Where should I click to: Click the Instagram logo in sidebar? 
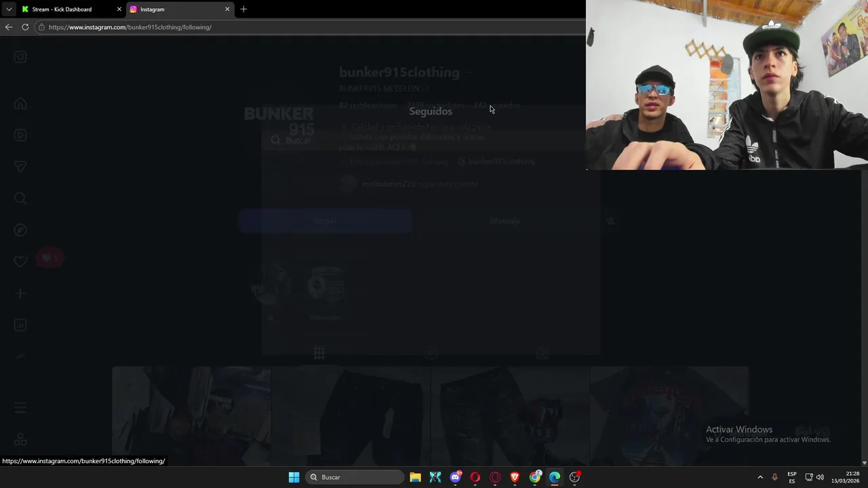click(20, 57)
